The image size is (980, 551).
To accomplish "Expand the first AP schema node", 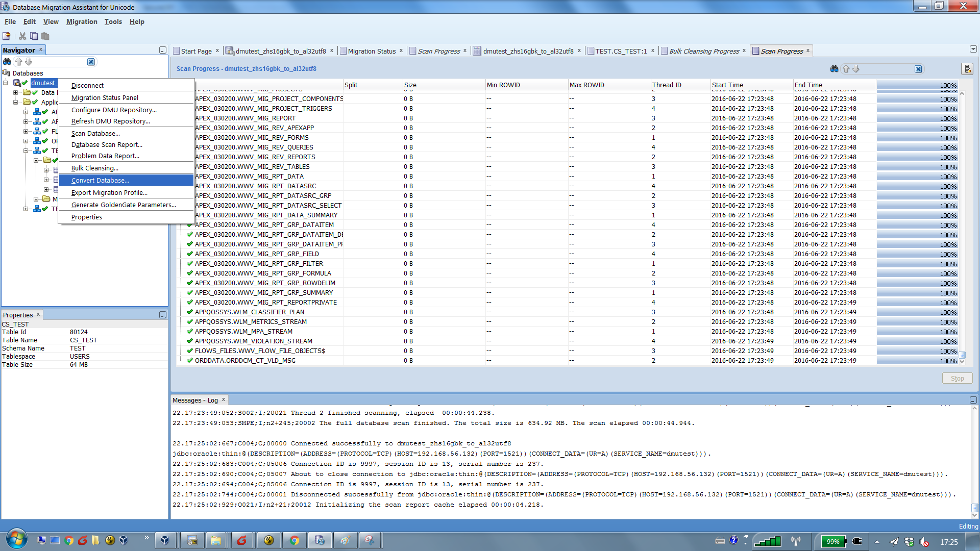I will (x=26, y=112).
